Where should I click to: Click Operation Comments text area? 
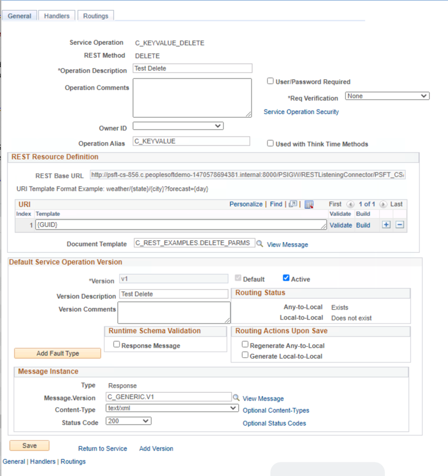[x=192, y=97]
